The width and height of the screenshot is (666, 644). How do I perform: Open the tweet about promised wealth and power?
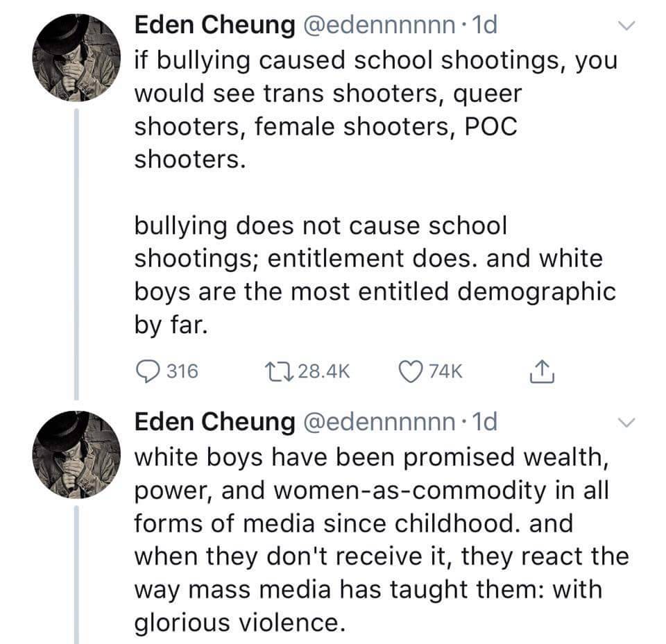(375, 541)
